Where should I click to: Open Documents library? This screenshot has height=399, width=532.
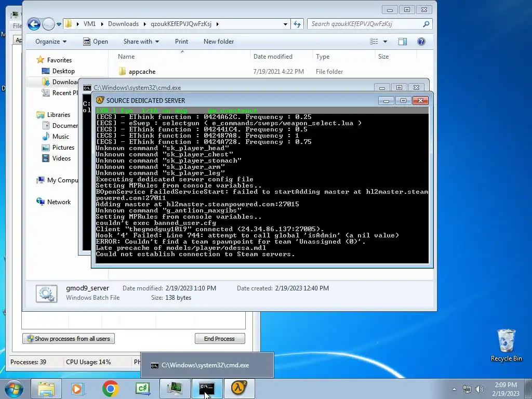[60, 126]
